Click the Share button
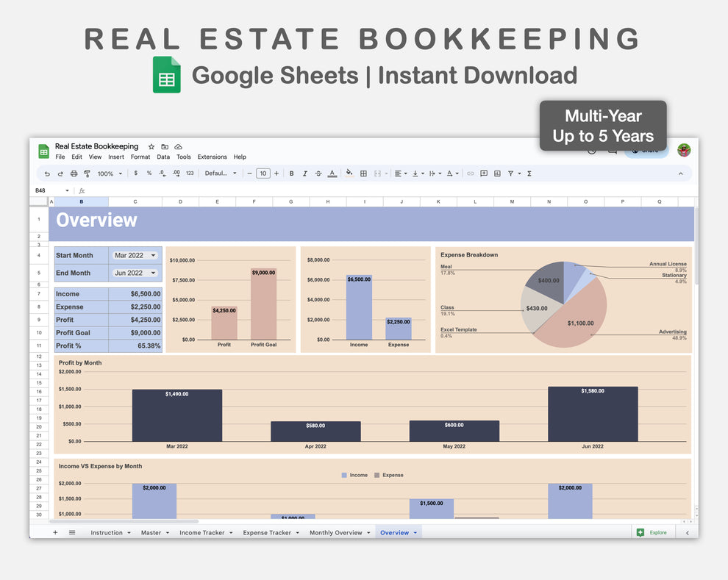 [646, 150]
